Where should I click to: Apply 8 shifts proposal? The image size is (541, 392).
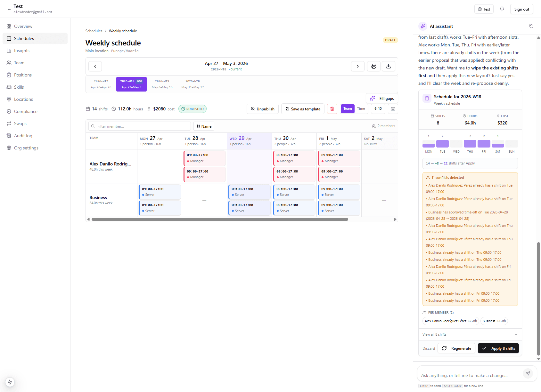coord(498,348)
